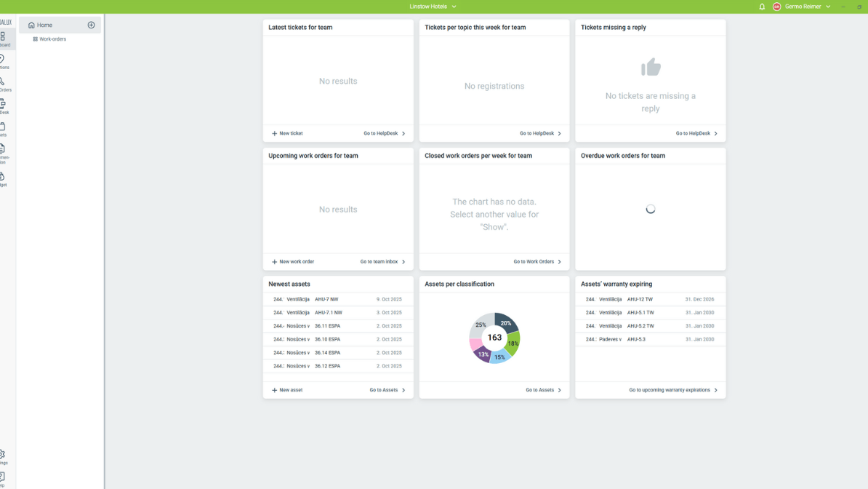This screenshot has height=489, width=868.
Task: Select the Home dashboard tab
Action: 45,25
